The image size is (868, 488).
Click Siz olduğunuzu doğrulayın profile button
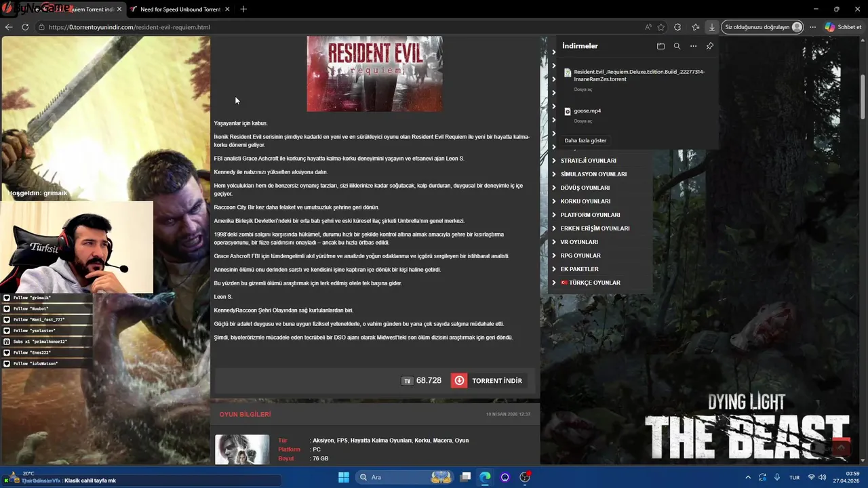pyautogui.click(x=763, y=27)
